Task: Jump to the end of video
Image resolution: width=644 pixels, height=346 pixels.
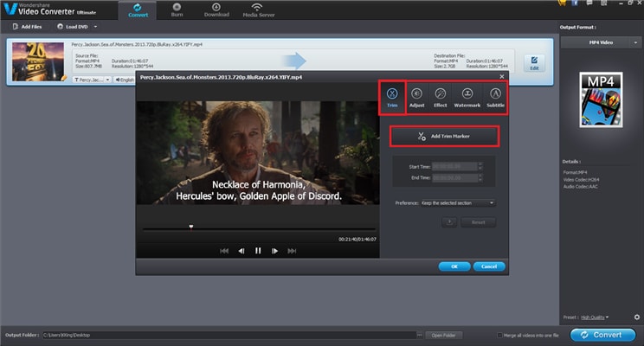Action: (292, 251)
